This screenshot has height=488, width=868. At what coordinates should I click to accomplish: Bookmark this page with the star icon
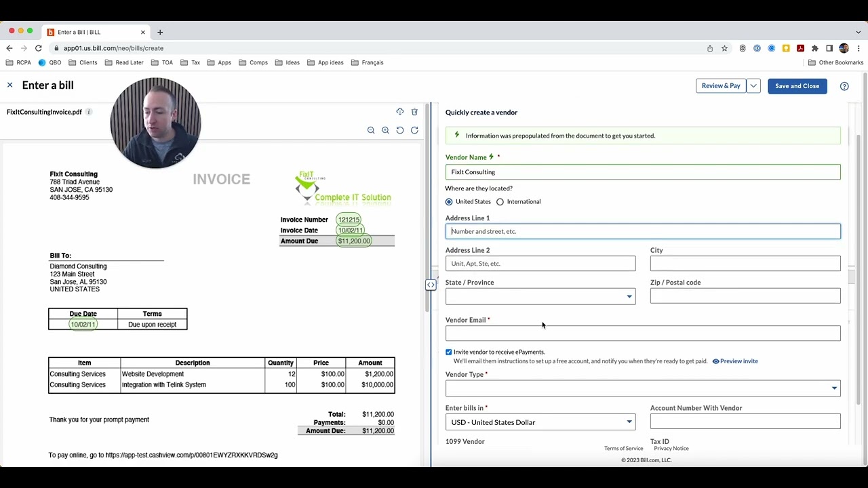pos(724,48)
